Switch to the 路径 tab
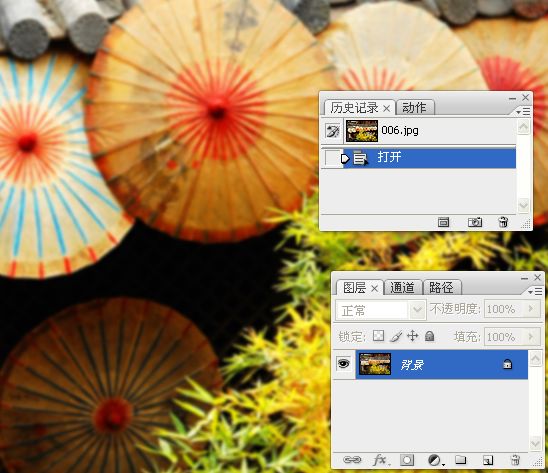The height and width of the screenshot is (473, 548). click(441, 287)
